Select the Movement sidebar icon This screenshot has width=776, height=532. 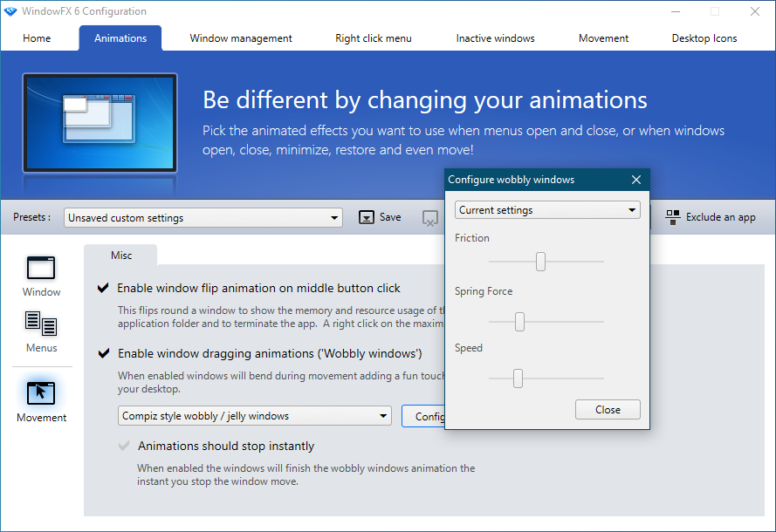click(x=41, y=393)
